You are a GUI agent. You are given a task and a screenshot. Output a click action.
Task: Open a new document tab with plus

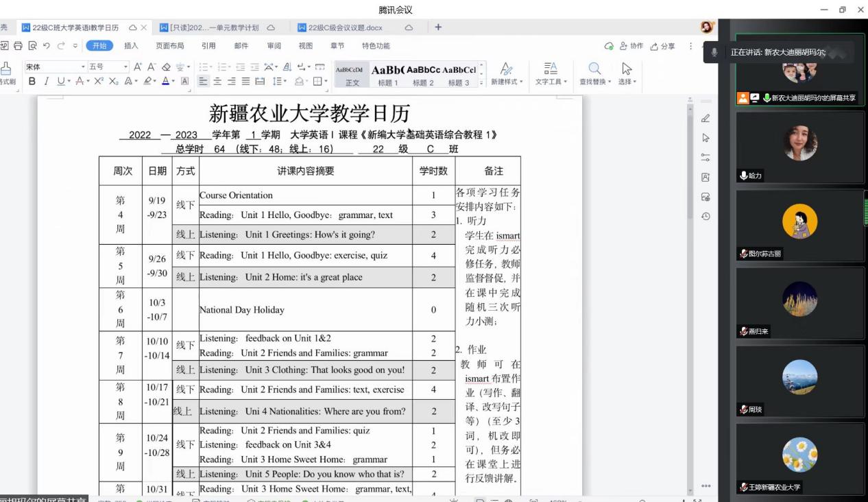438,27
